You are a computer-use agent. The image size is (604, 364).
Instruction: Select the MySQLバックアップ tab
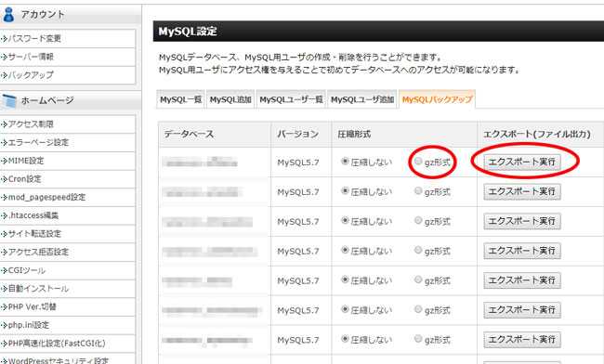point(437,99)
